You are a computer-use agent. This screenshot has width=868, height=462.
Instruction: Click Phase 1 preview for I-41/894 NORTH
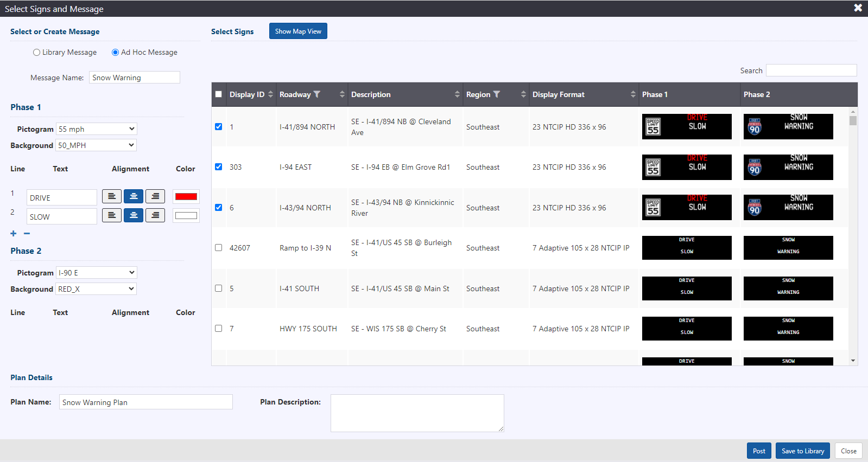tap(687, 126)
